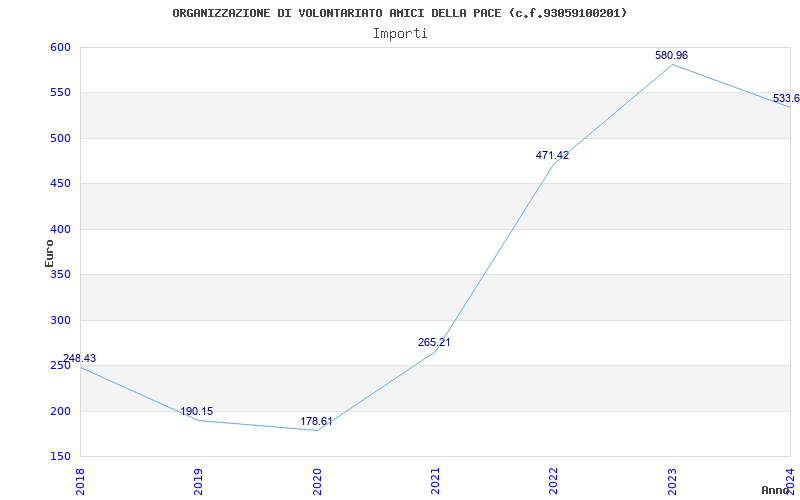Select the 2024 data label 533.6
Viewport: 800px width, 500px height.
(x=786, y=98)
